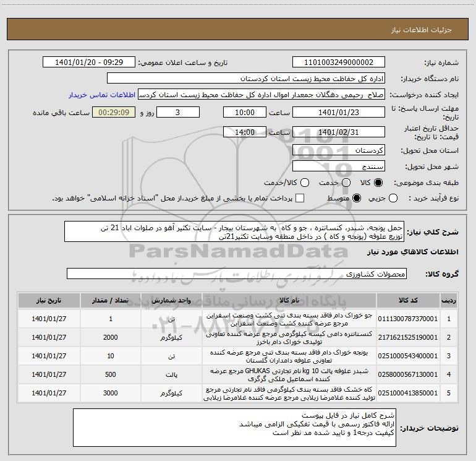Click item code 2171621525190001
476x461 pixels.
tap(408, 337)
